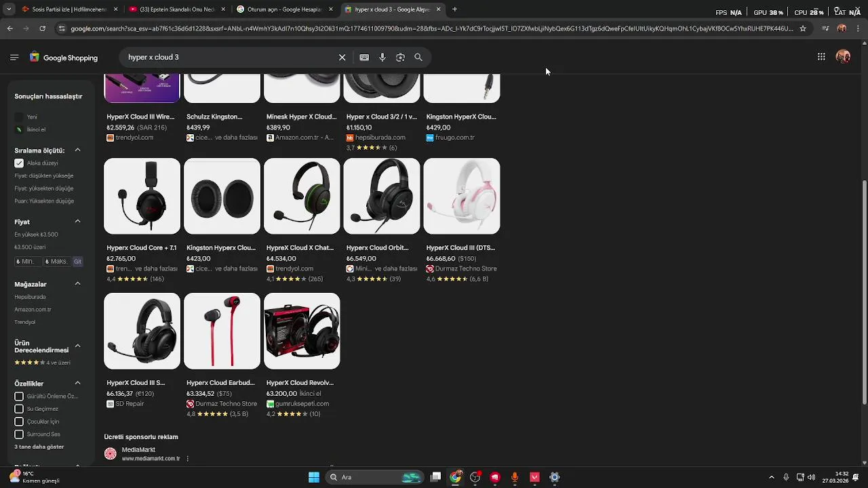Filter stores by Amazon.com.tr
The image size is (868, 488).
coord(33,310)
